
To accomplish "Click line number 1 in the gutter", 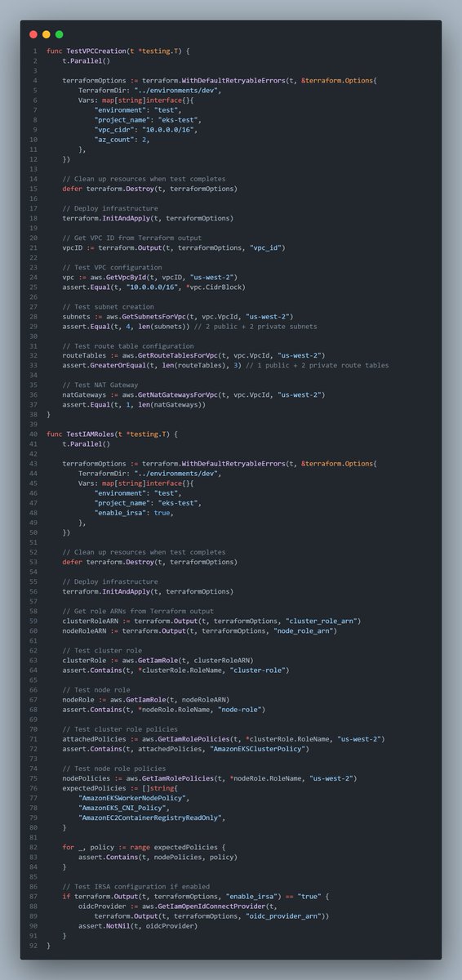I will click(35, 51).
